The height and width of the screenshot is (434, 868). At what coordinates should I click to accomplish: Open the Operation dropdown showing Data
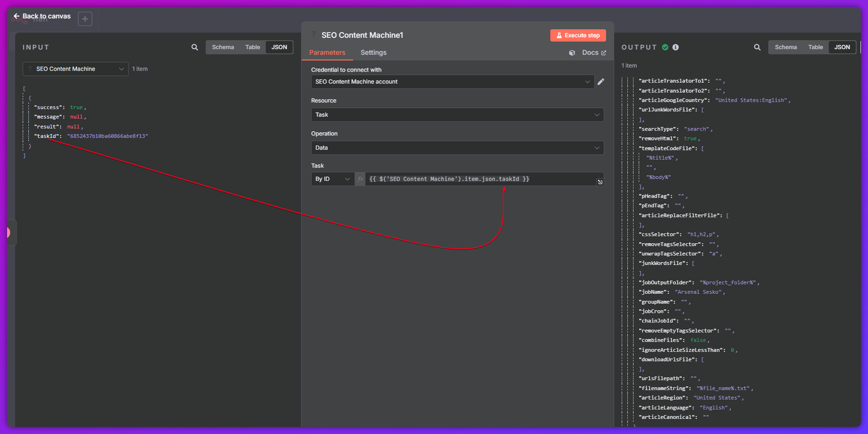457,148
